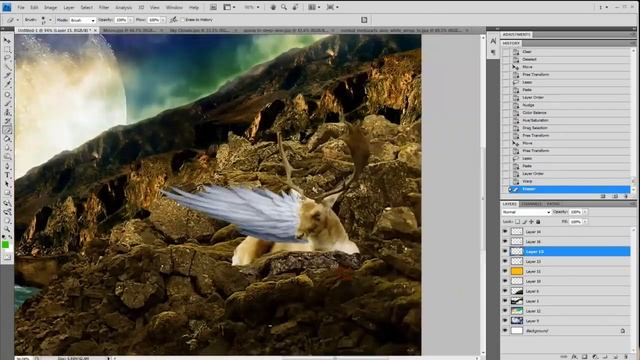Image resolution: width=640 pixels, height=360 pixels.
Task: Toggle Erase to History checkbox
Action: [x=182, y=20]
